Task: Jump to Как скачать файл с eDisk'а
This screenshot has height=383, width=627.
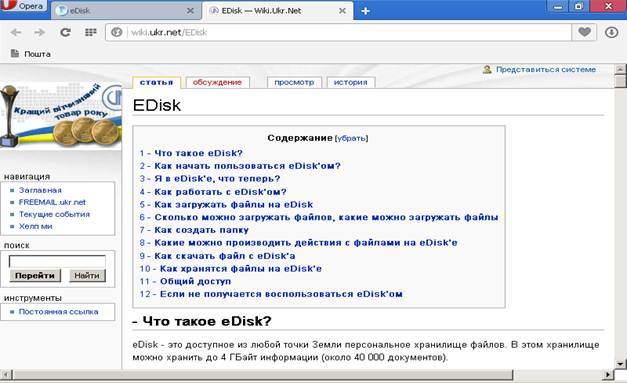Action: (x=218, y=256)
